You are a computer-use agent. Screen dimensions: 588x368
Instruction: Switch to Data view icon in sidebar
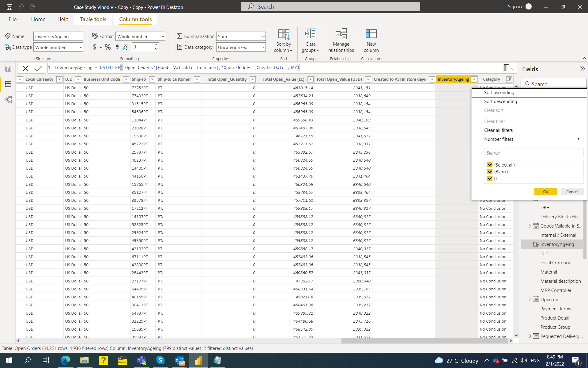click(8, 84)
